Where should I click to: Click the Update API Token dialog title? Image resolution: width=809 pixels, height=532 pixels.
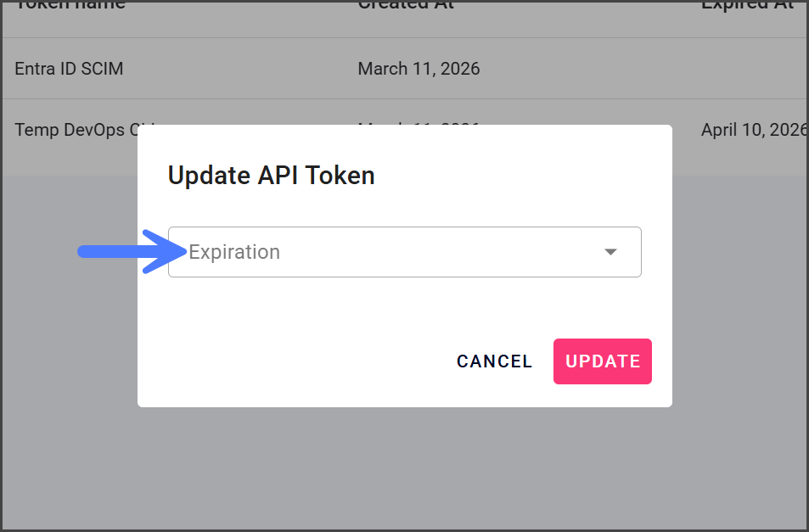[x=271, y=176]
